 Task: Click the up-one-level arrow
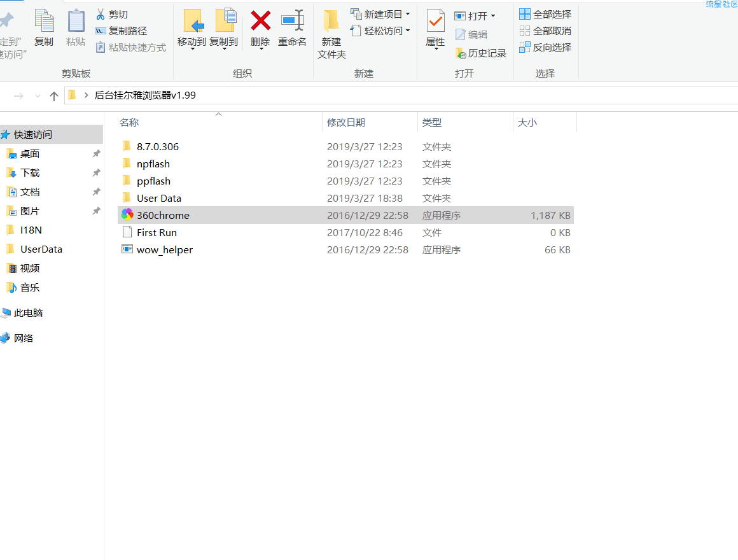coord(54,96)
